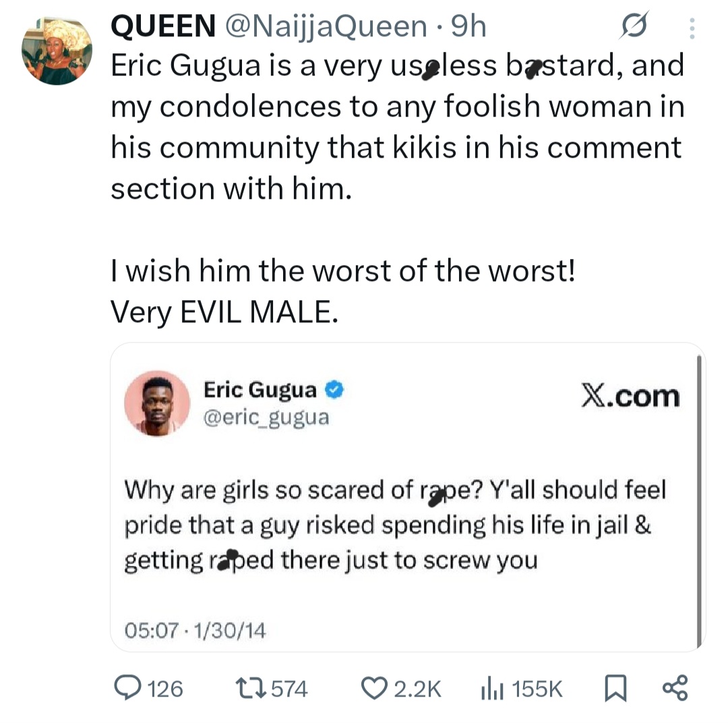Open Eric Gugua's round profile photo
The height and width of the screenshot is (723, 728).
(157, 403)
